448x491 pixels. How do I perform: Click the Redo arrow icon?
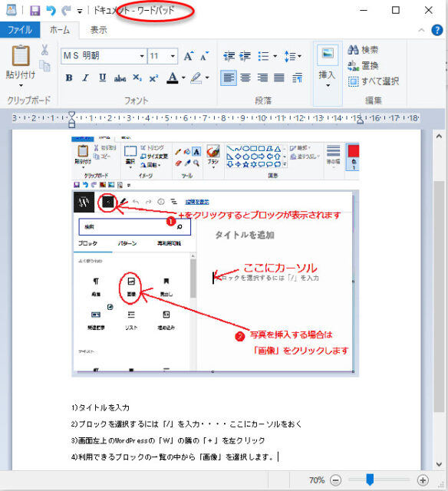(66, 11)
